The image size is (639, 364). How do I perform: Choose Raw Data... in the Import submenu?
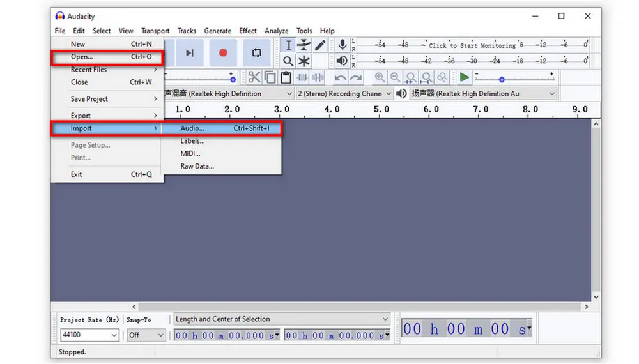(221, 166)
